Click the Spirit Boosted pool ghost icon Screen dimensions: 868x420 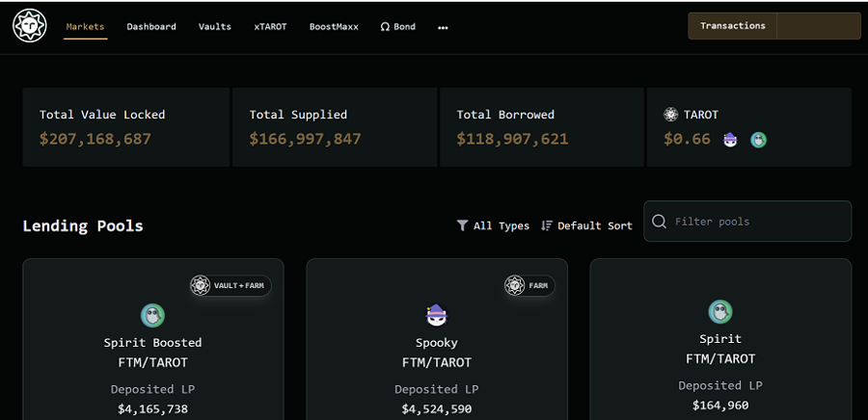click(x=152, y=316)
